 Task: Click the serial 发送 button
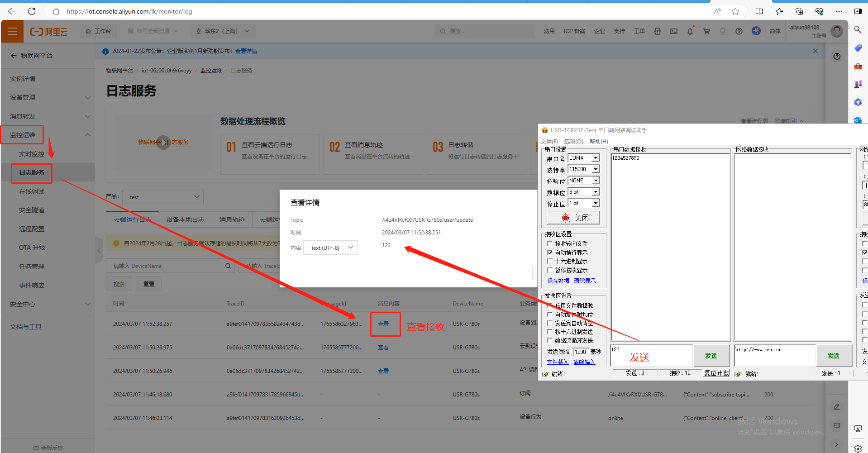point(711,356)
